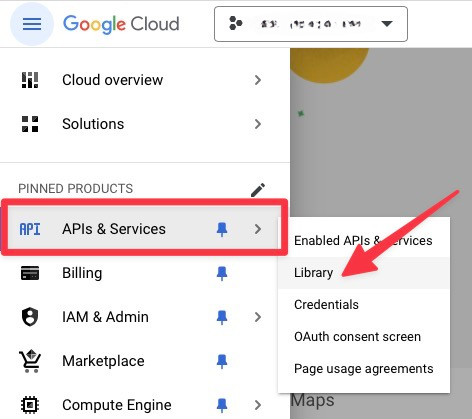This screenshot has height=419, width=472.
Task: Select Library in the submenu
Action: click(x=364, y=273)
